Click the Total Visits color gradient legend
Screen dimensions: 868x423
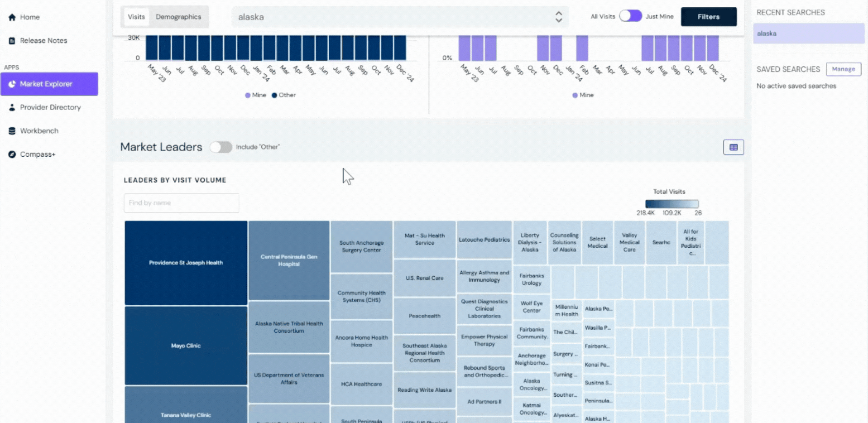[x=672, y=204]
